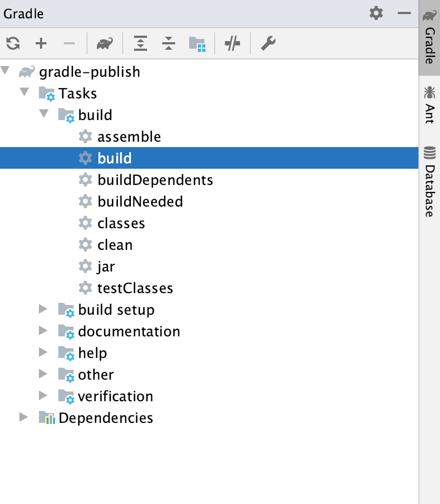This screenshot has width=440, height=504.
Task: Click the Dependencies chart folder icon
Action: click(x=47, y=417)
